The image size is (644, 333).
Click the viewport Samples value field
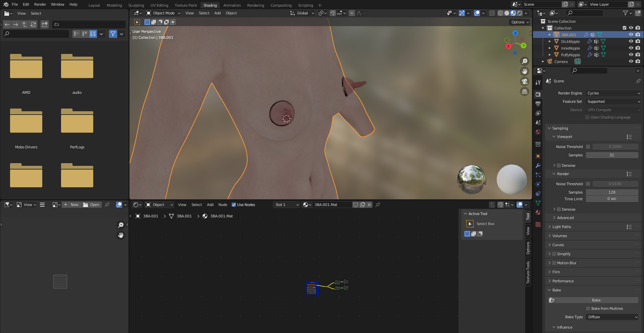click(x=612, y=155)
